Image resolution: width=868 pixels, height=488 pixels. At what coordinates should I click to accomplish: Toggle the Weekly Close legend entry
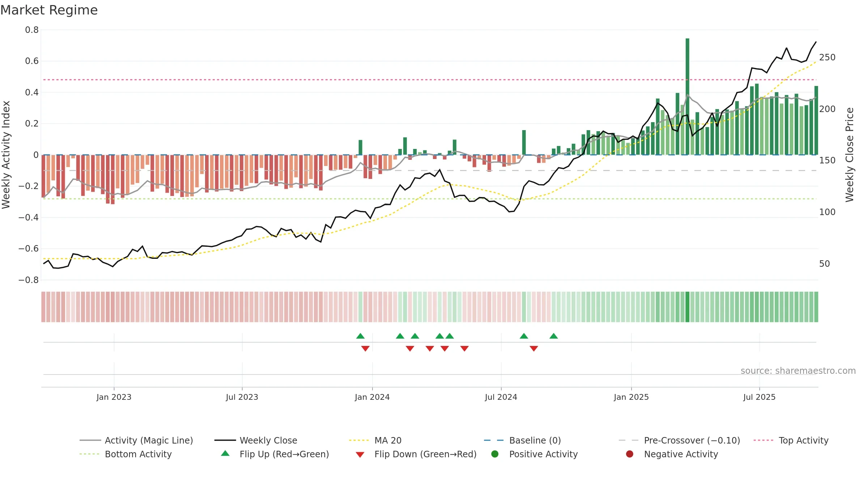256,440
